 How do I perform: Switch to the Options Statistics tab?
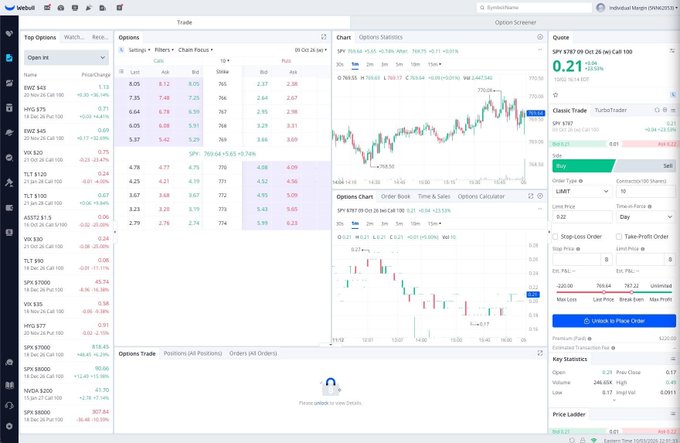click(x=380, y=37)
